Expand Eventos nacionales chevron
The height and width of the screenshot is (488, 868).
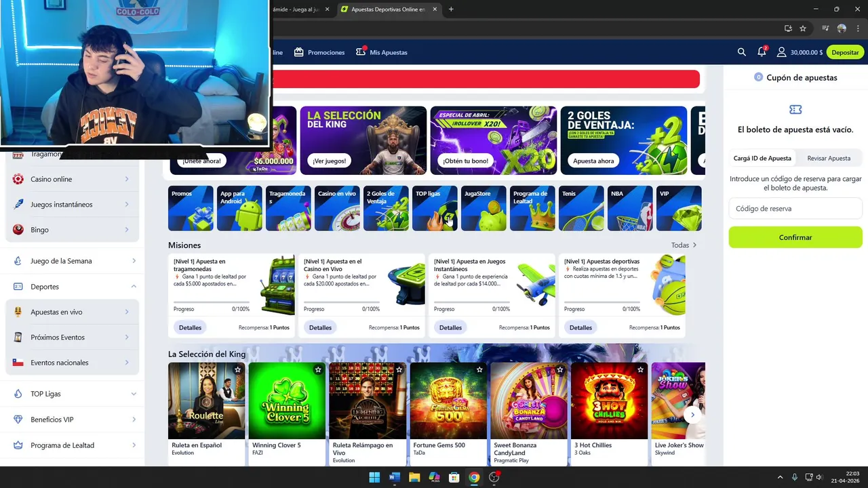[127, 363]
